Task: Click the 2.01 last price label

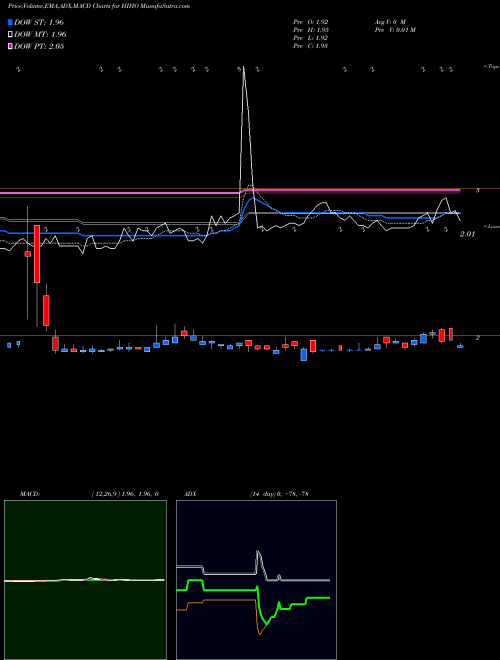Action: click(x=467, y=234)
